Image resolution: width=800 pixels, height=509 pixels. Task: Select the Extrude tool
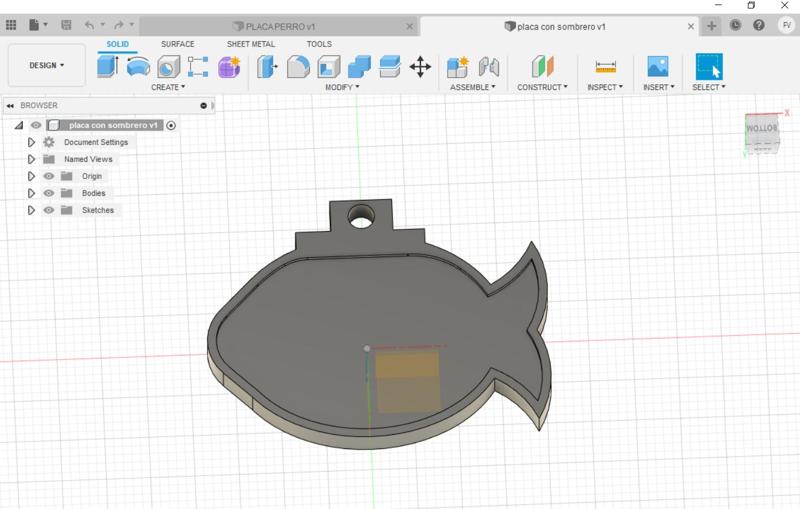coord(108,67)
